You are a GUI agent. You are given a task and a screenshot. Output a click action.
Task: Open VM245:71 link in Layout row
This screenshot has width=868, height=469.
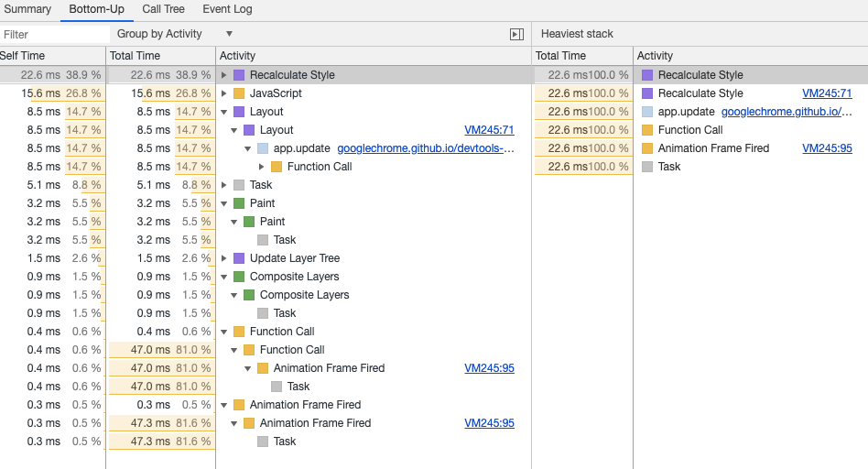(489, 129)
